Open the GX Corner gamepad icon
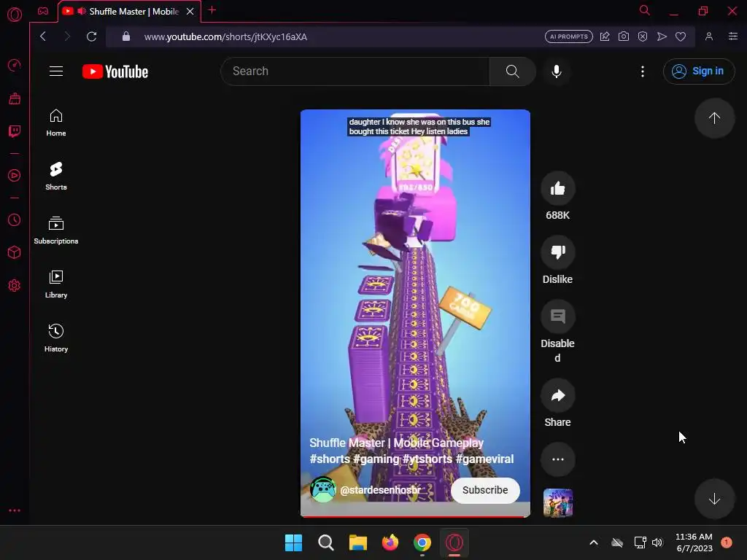Screen dimensions: 747x560 pyautogui.click(x=43, y=11)
